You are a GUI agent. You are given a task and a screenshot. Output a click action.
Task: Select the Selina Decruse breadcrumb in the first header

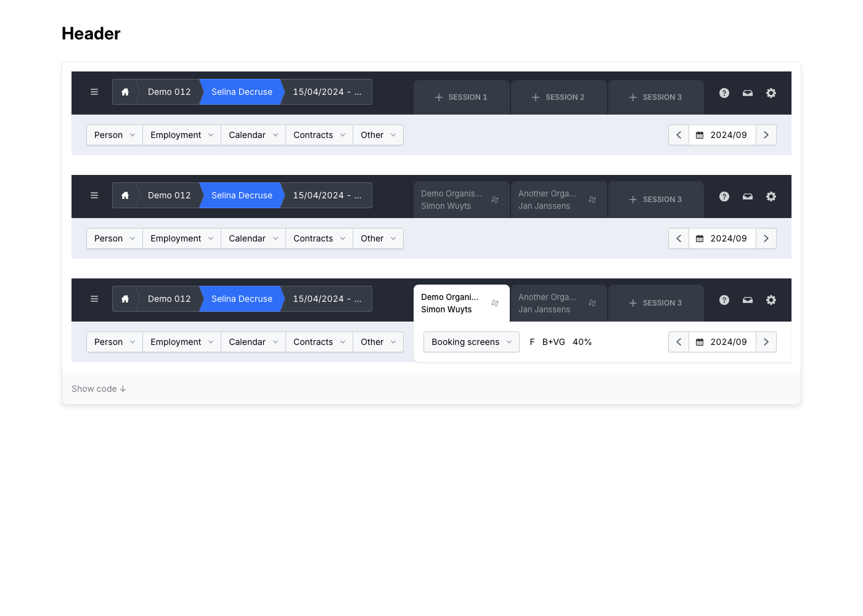242,92
